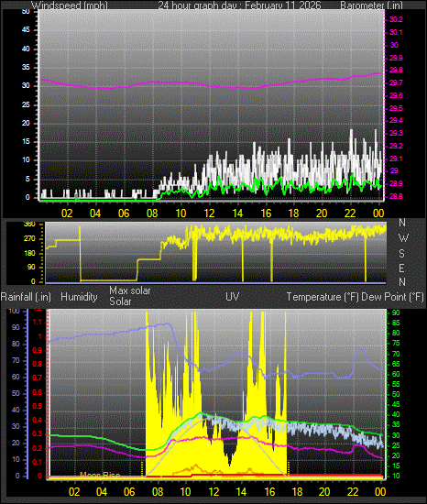Select 270 on the wind direction axis
The image size is (427, 504).
29,239
